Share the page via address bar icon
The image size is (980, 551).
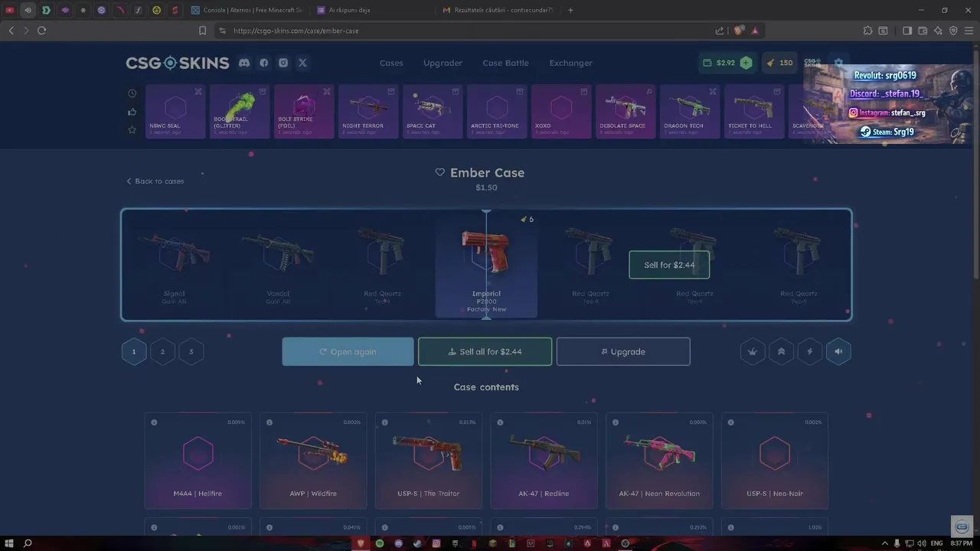[720, 31]
